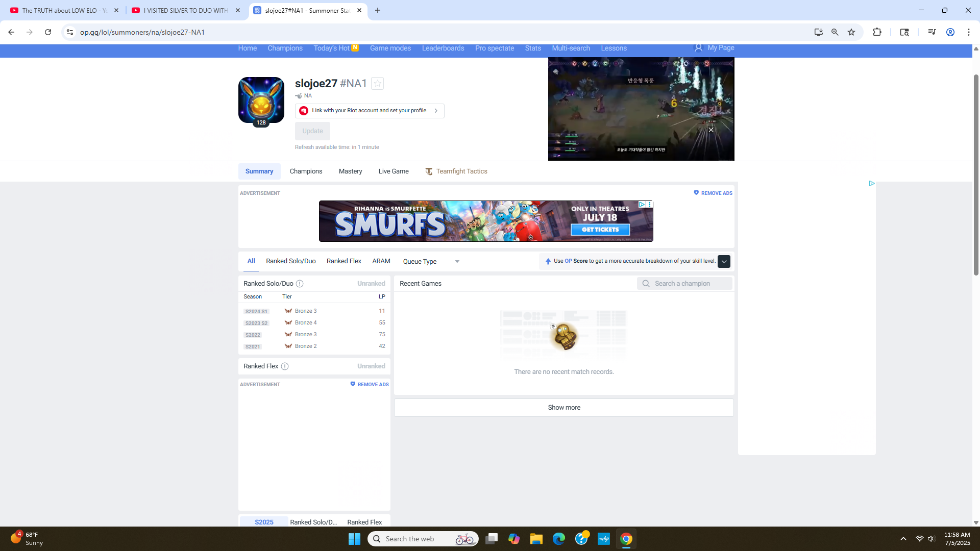
Task: Select ARAM filter tab
Action: (381, 261)
